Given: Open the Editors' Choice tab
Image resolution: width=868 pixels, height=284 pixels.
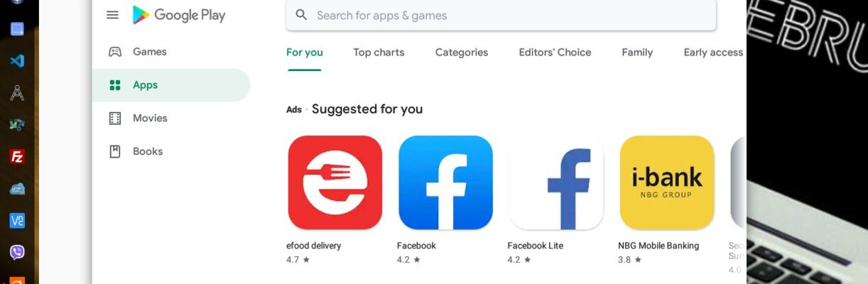Looking at the screenshot, I should [x=555, y=53].
